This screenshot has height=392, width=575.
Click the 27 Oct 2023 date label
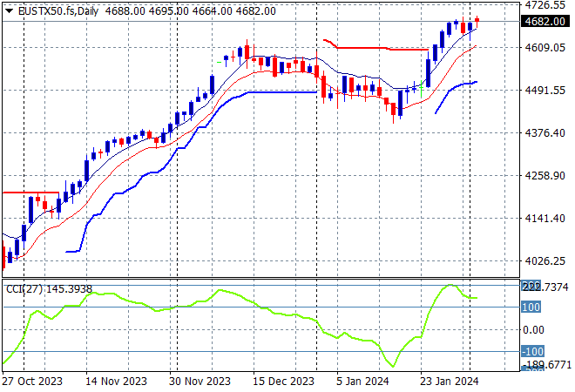tap(31, 382)
